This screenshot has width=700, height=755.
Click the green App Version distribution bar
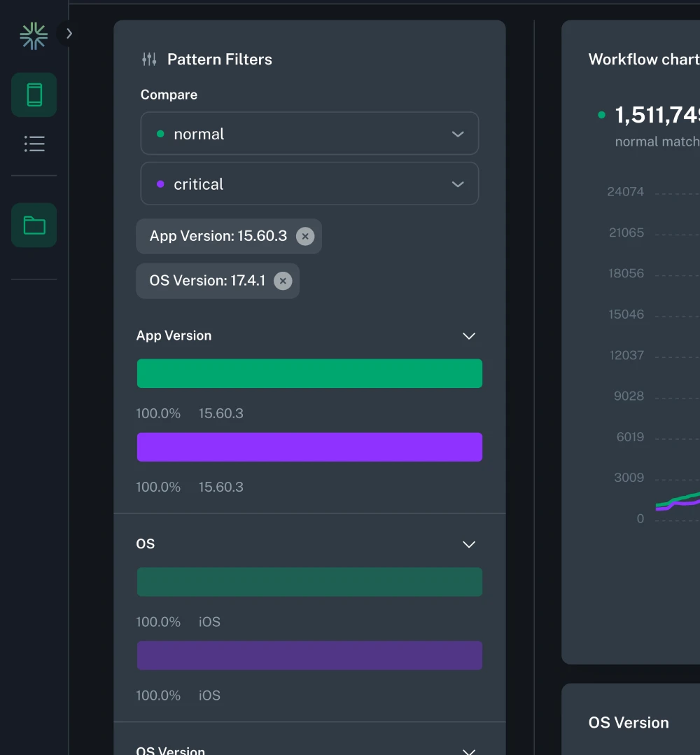pos(309,373)
